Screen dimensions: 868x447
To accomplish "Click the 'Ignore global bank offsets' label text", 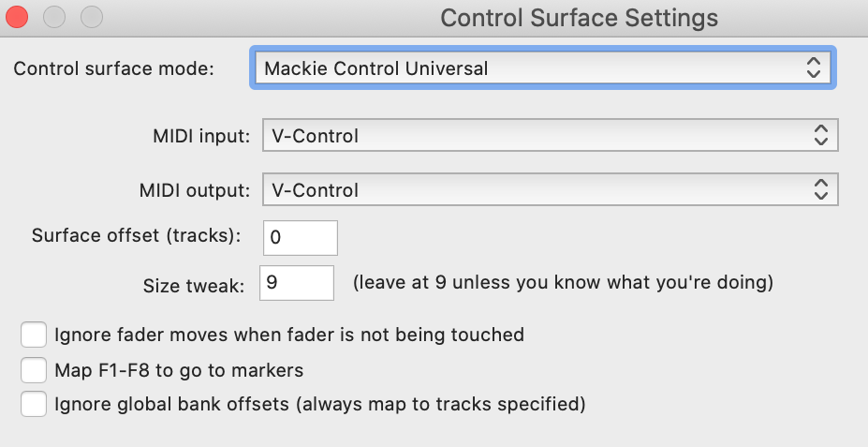I will (319, 404).
